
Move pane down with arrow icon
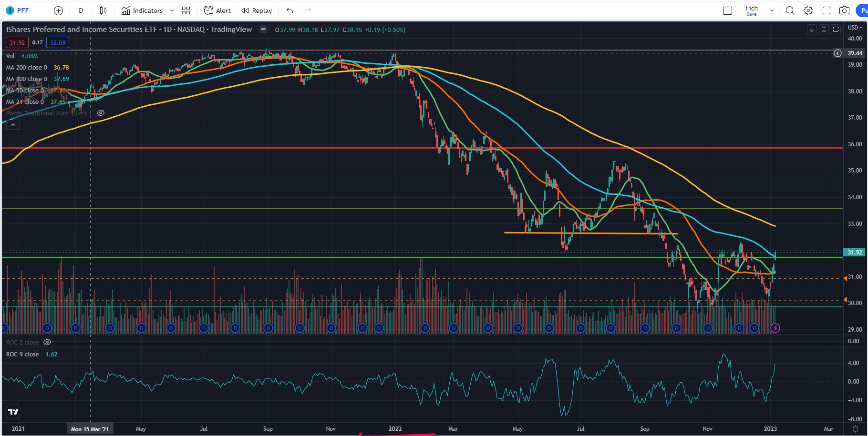tap(812, 30)
